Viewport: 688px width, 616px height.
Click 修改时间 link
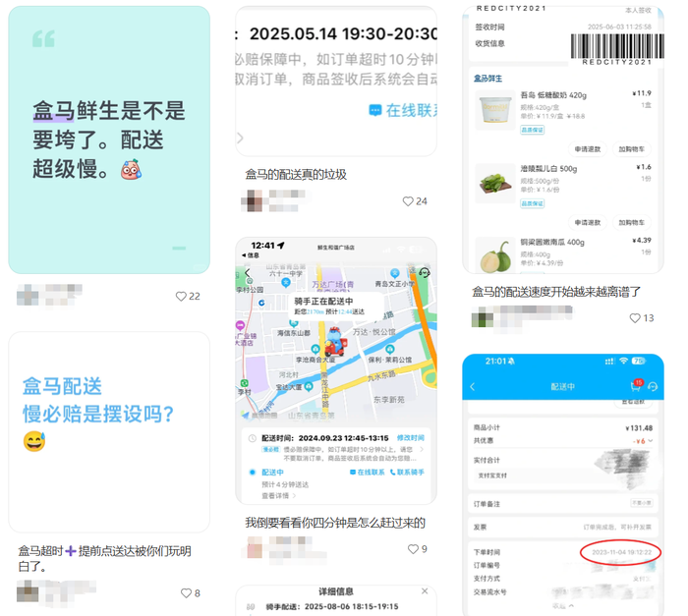pos(410,438)
